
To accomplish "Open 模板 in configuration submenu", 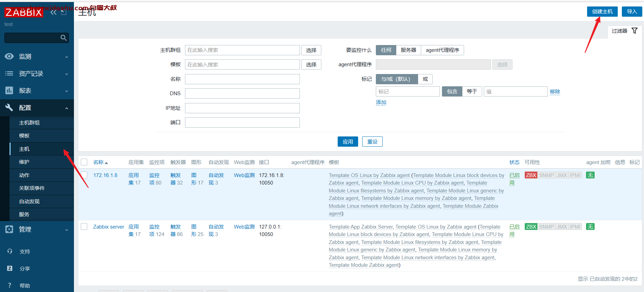I will tap(42, 136).
